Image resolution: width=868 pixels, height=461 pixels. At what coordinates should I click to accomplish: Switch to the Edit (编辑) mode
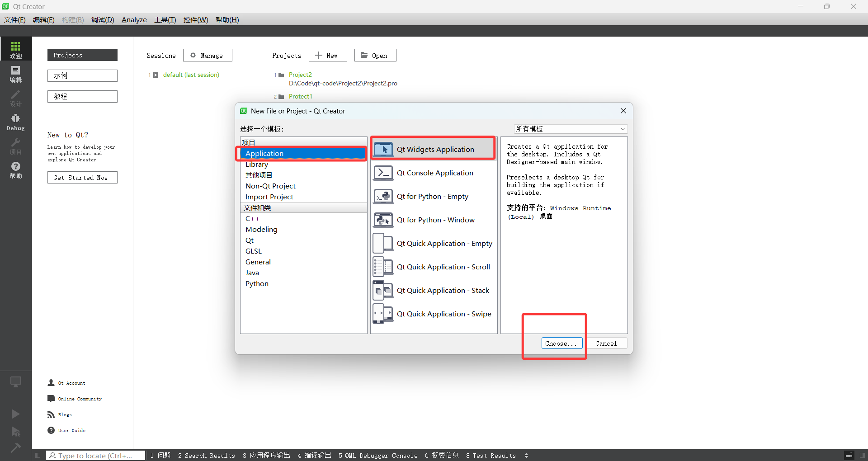click(16, 74)
